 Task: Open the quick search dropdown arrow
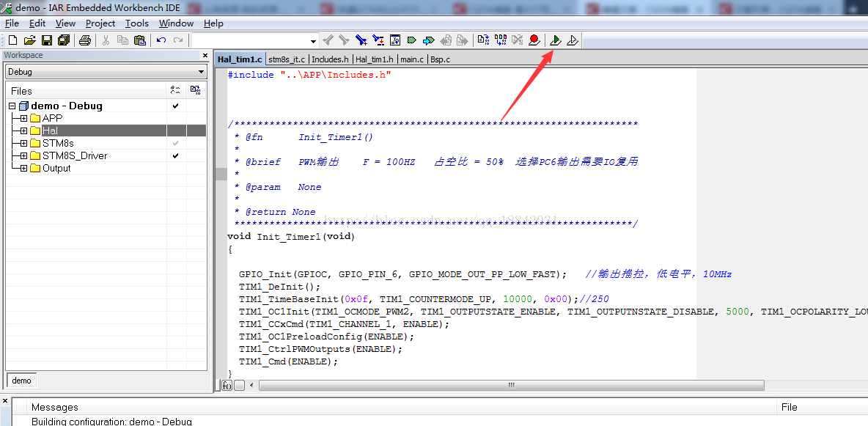point(313,41)
